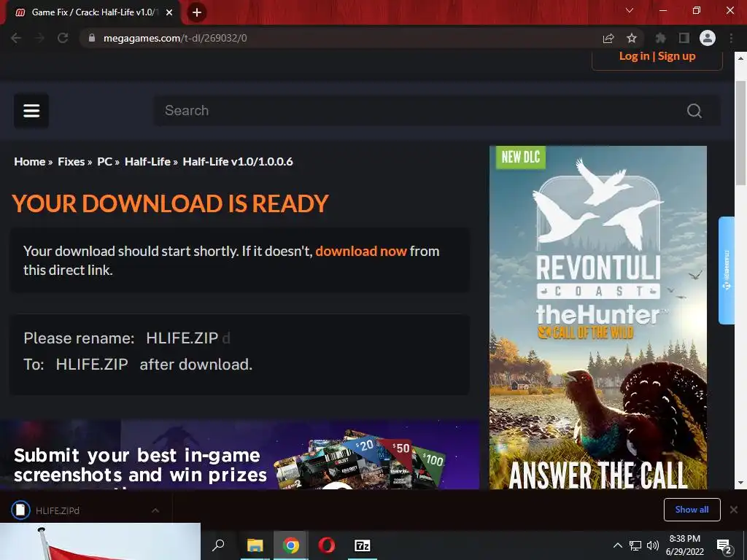Open Half-Life v1.0/1.0.0.6 breadcrumb
The height and width of the screenshot is (560, 747).
(x=238, y=161)
